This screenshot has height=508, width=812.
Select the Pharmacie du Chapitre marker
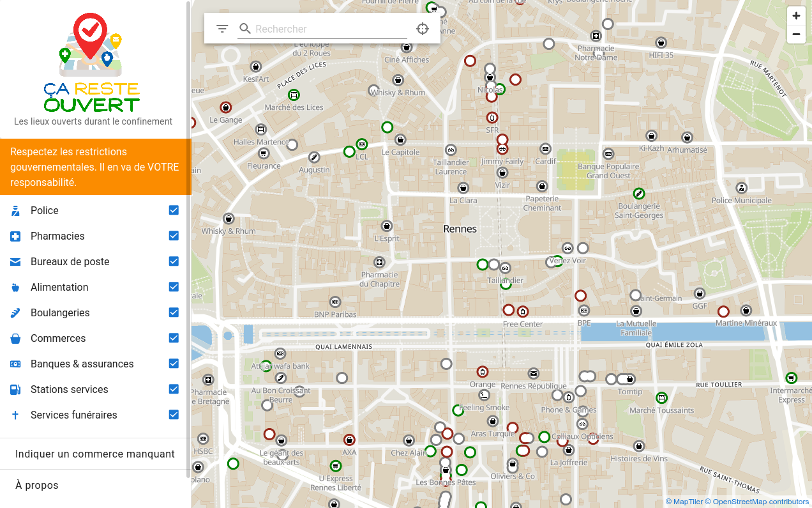point(380,263)
